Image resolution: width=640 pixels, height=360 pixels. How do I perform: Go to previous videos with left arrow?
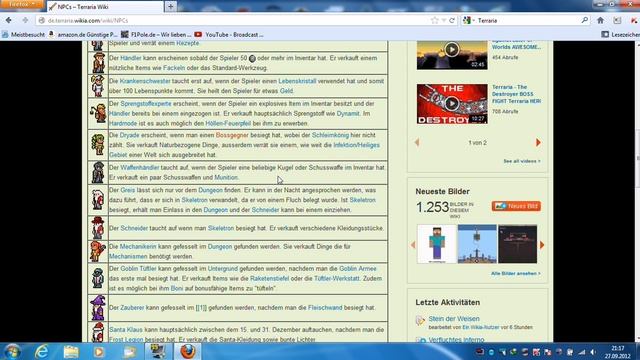417,142
